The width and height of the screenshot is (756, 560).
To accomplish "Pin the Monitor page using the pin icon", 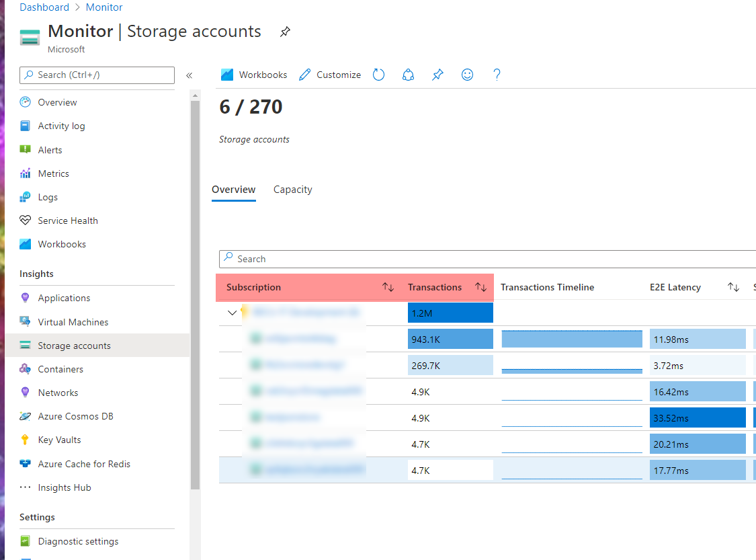I will pyautogui.click(x=284, y=31).
